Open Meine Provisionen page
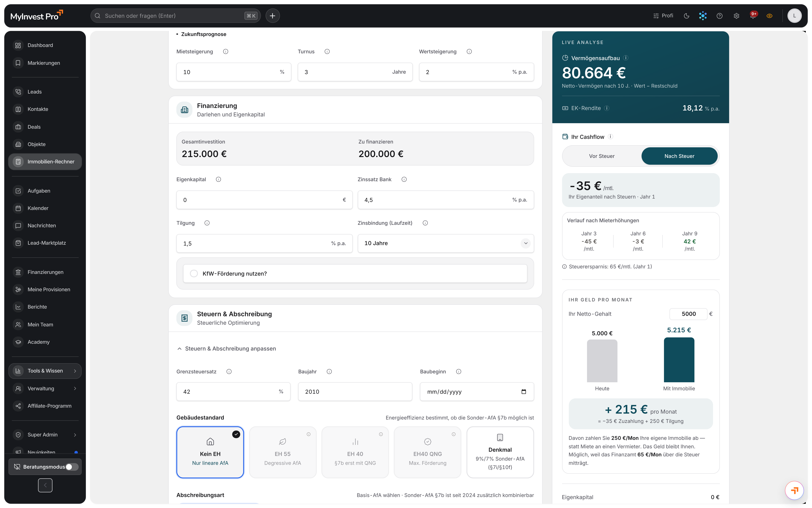This screenshot has height=508, width=812. click(x=45, y=290)
